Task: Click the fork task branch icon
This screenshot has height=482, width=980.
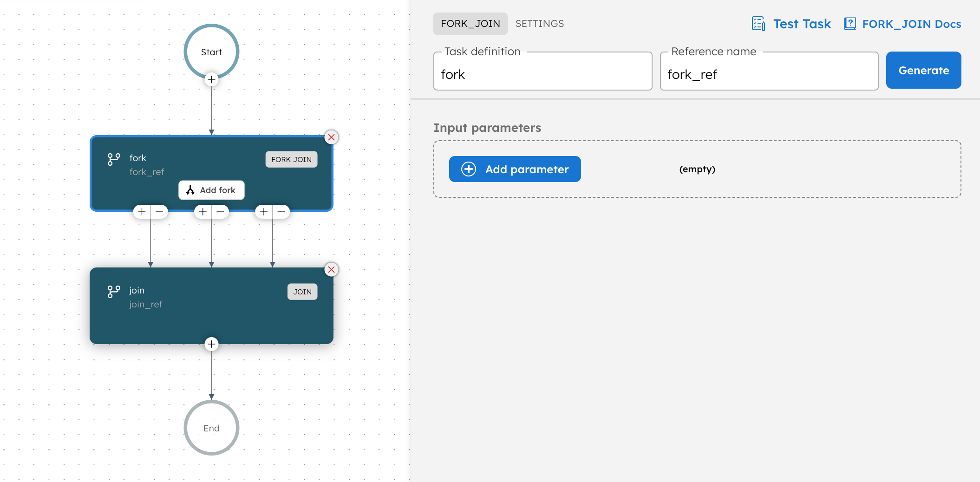Action: point(114,160)
